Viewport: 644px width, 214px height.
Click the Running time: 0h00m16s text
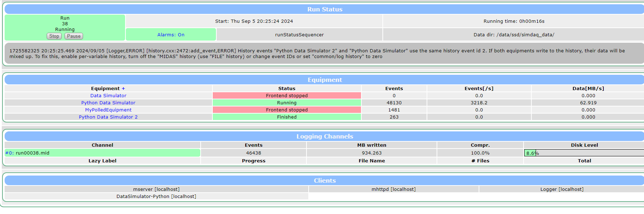(x=514, y=21)
